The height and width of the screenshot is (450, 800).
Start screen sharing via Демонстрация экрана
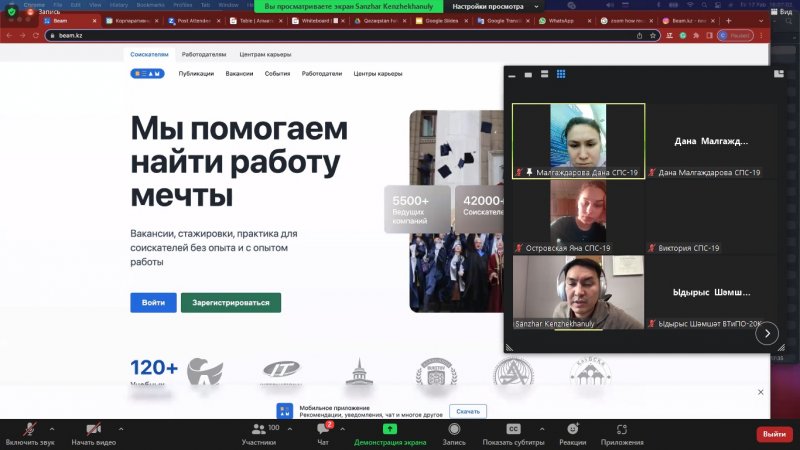[390, 435]
